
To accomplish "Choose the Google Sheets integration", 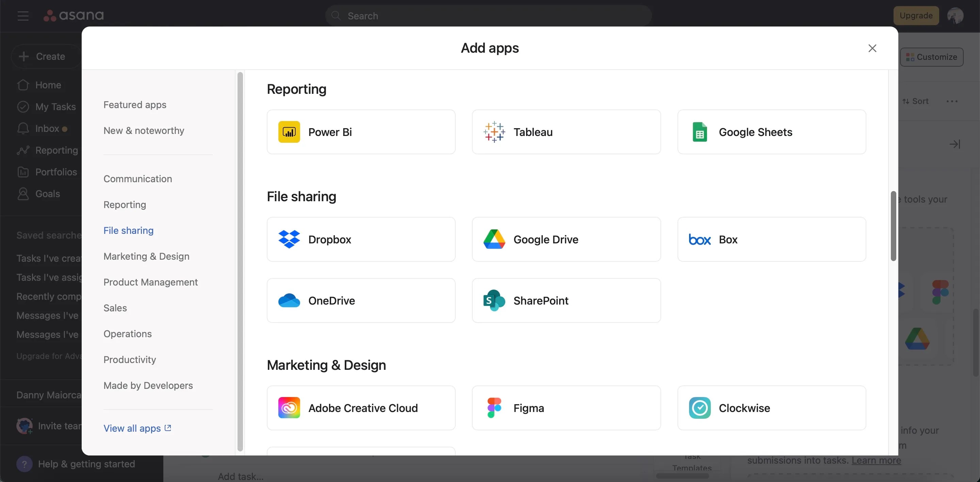I will 771,132.
